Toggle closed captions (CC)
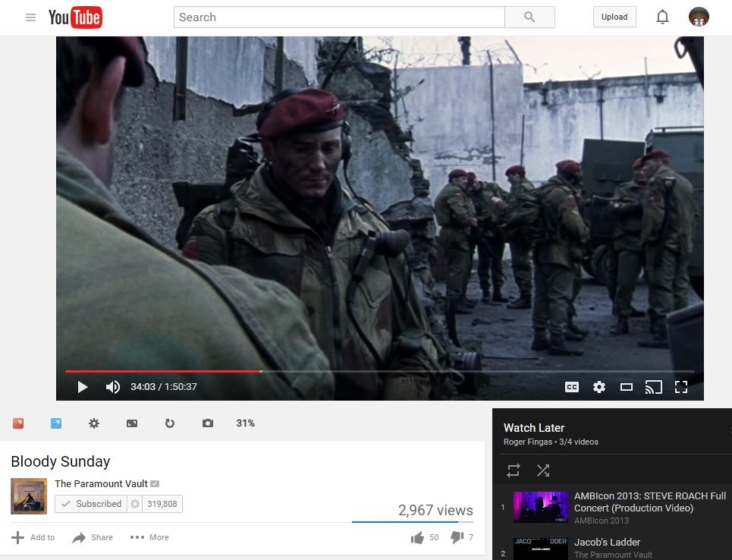 [x=572, y=387]
